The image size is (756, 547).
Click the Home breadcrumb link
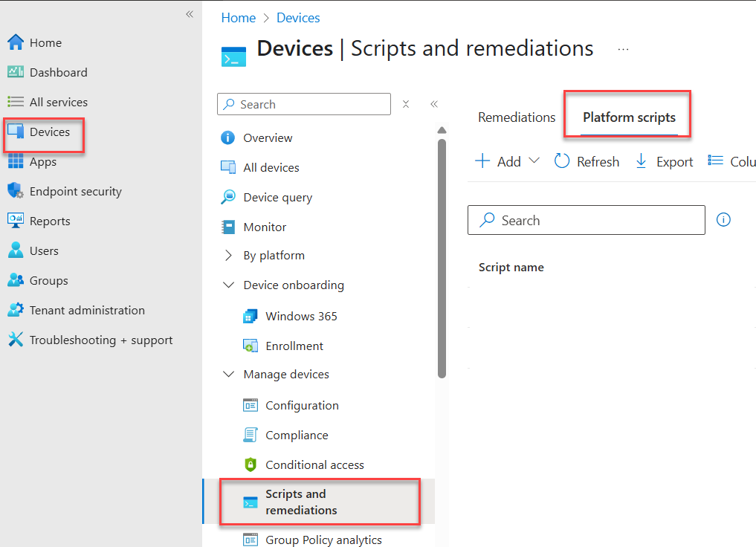tap(238, 18)
